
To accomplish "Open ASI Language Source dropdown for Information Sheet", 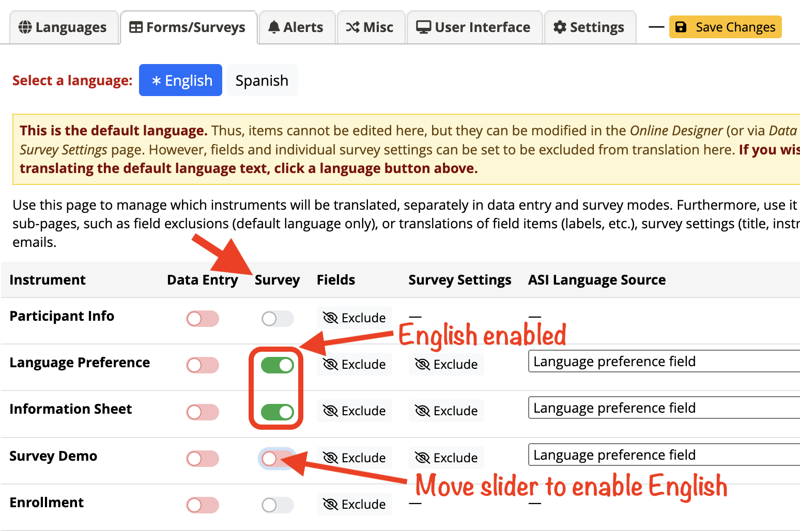I will coord(664,408).
